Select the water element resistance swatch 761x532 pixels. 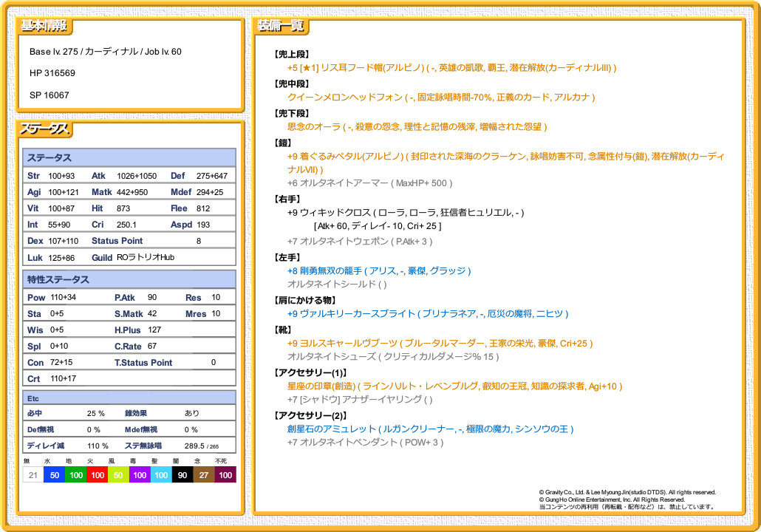coord(54,475)
